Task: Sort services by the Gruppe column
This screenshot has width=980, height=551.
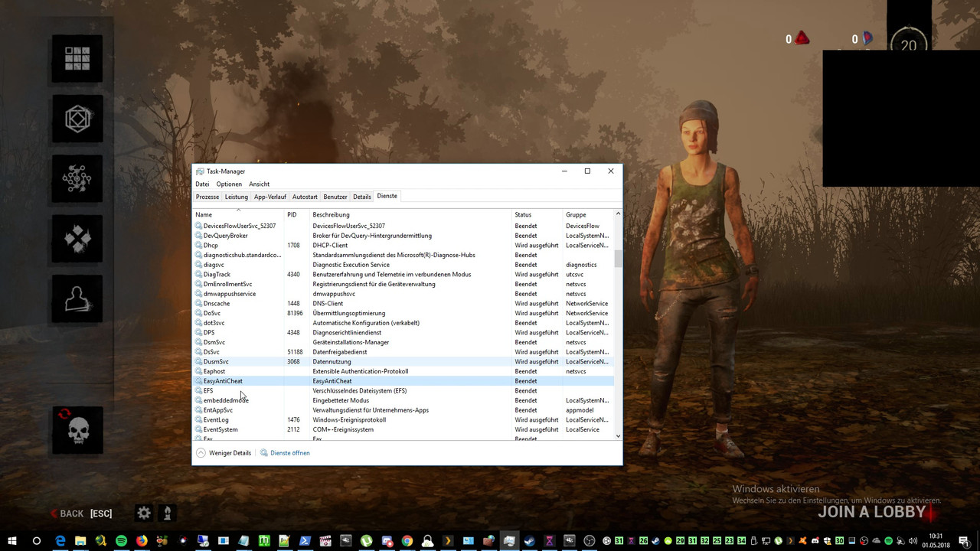Action: tap(589, 215)
